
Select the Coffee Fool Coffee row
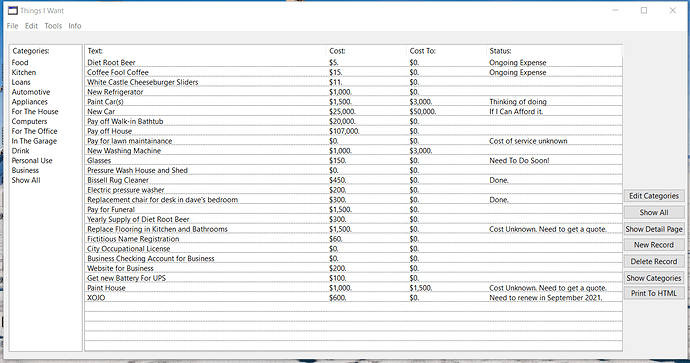(353, 72)
